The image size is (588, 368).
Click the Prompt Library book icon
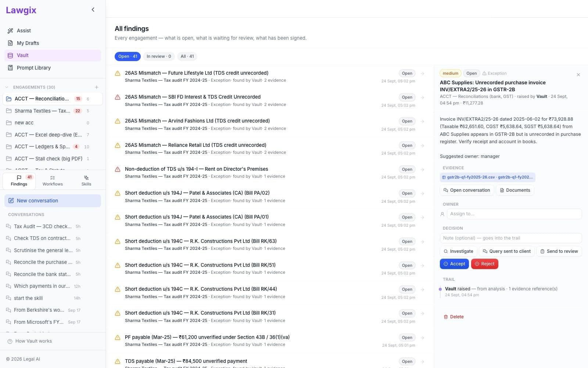point(10,68)
